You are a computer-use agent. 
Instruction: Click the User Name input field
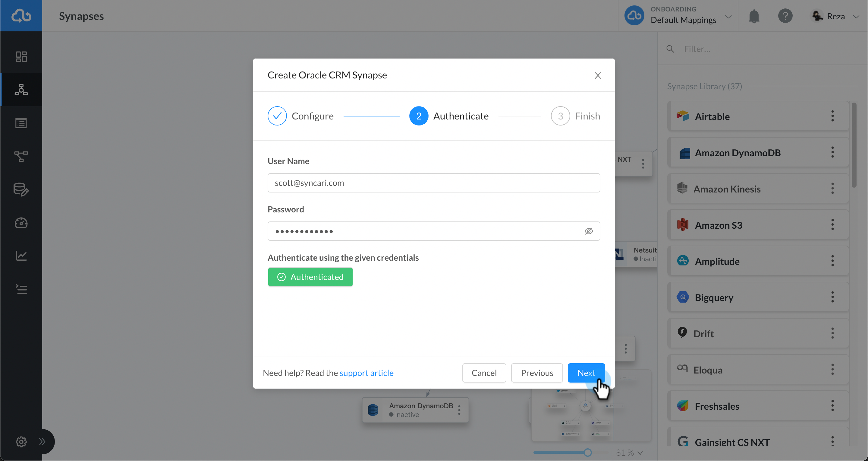[433, 183]
